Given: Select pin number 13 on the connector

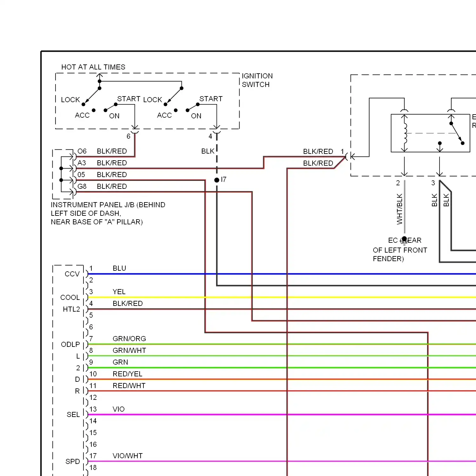Looking at the screenshot, I should coord(93,409).
